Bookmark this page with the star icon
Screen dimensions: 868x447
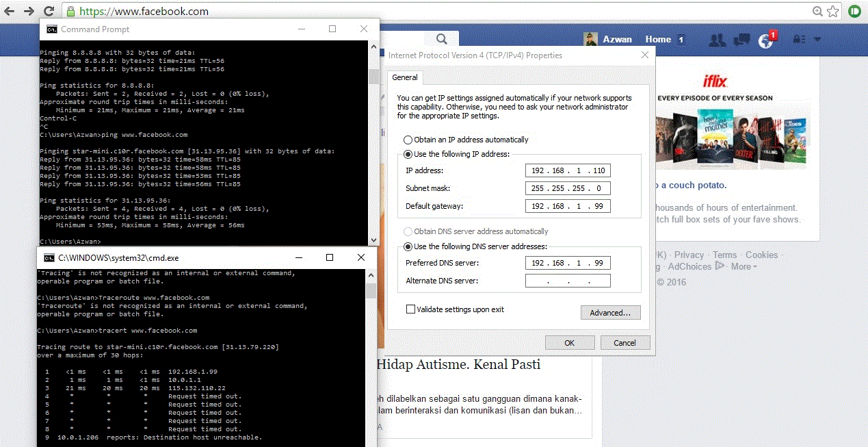pyautogui.click(x=832, y=11)
